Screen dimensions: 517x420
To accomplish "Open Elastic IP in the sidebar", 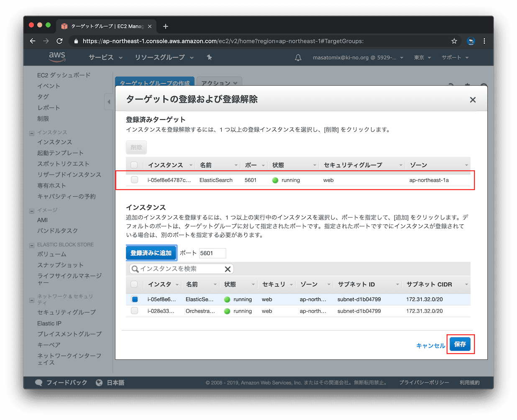I will pos(49,323).
